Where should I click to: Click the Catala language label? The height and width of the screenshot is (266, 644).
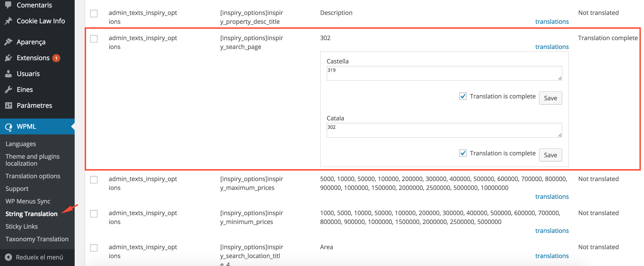335,118
